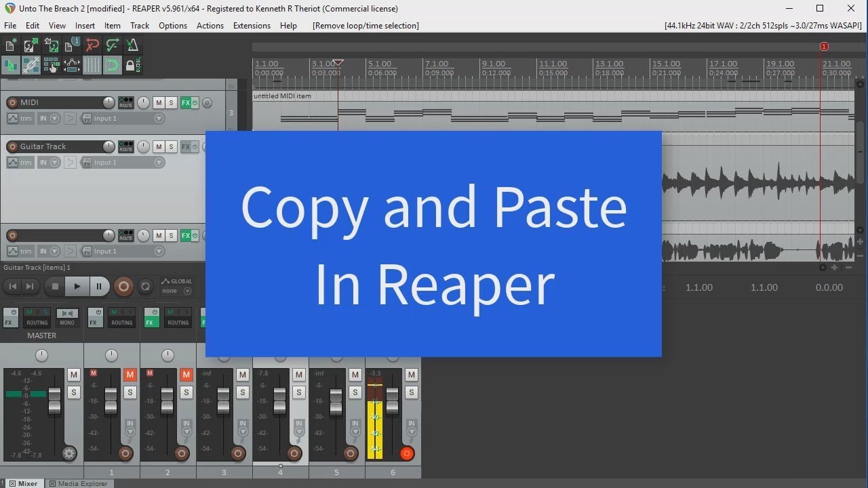Image resolution: width=868 pixels, height=488 pixels.
Task: Click the green redo arrow icon
Action: click(113, 45)
